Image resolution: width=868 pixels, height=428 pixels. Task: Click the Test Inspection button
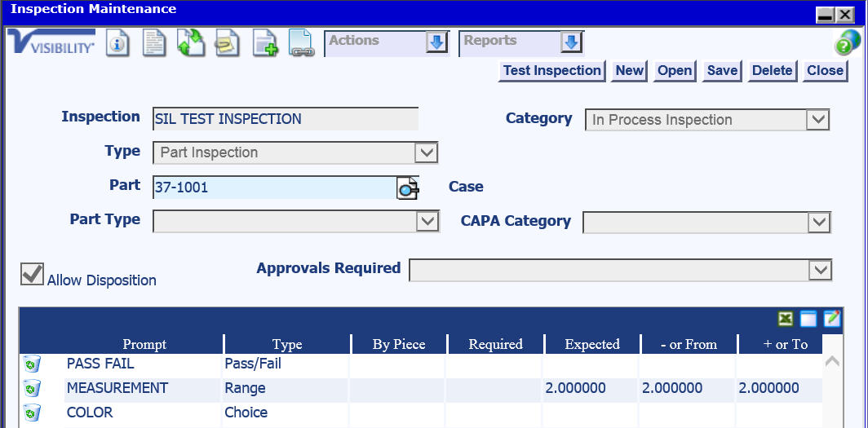pyautogui.click(x=552, y=71)
